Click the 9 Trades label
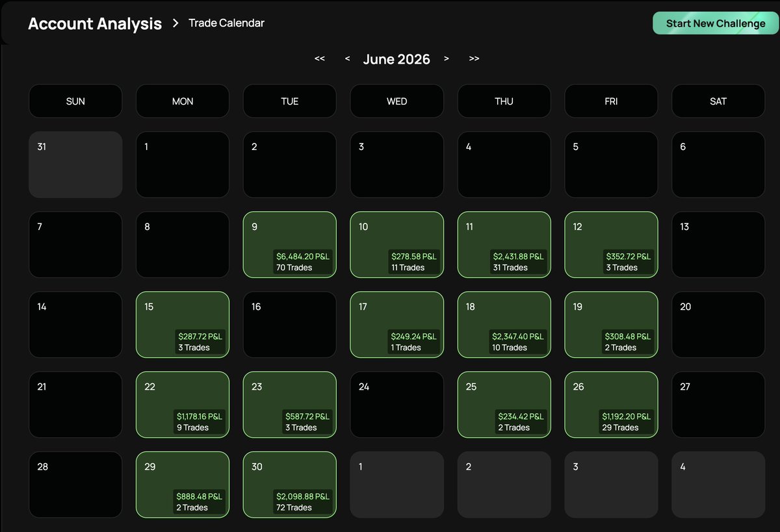The width and height of the screenshot is (780, 532). pos(192,427)
